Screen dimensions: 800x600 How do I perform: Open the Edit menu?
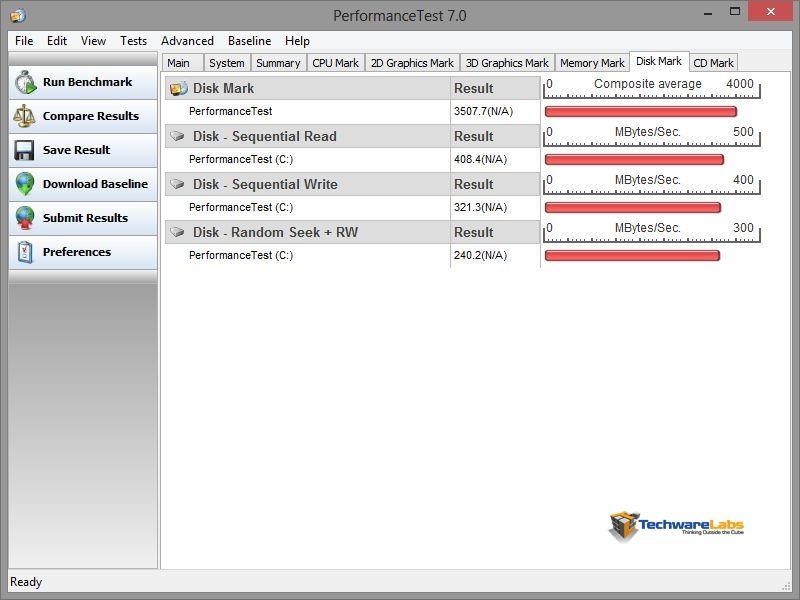pos(57,41)
